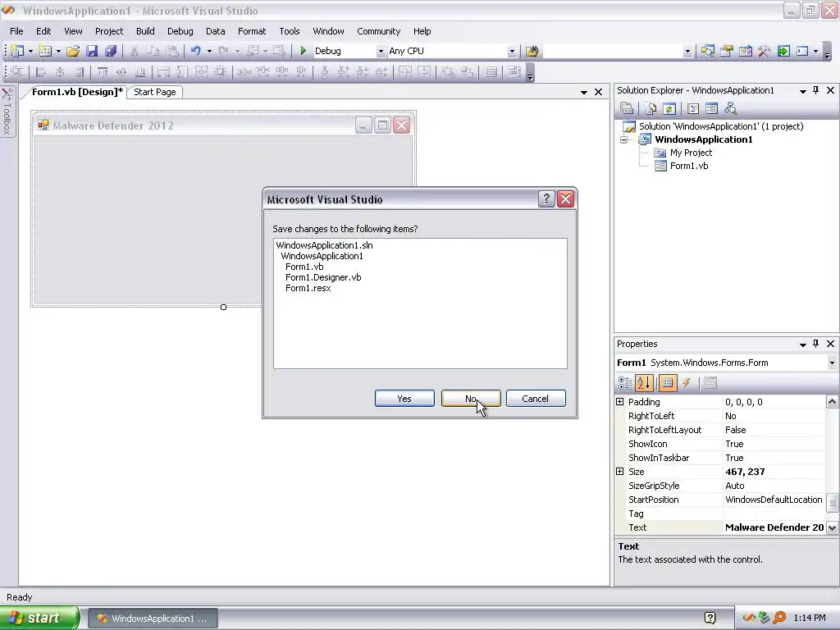Click Cancel in the save dialog
This screenshot has width=840, height=630.
(535, 399)
